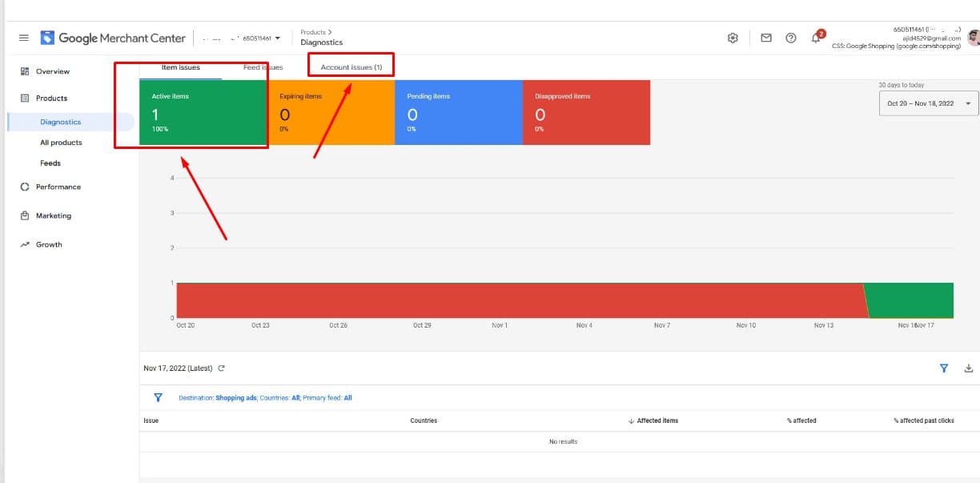
Task: Click the filter icon above the download icon
Action: pyautogui.click(x=944, y=368)
